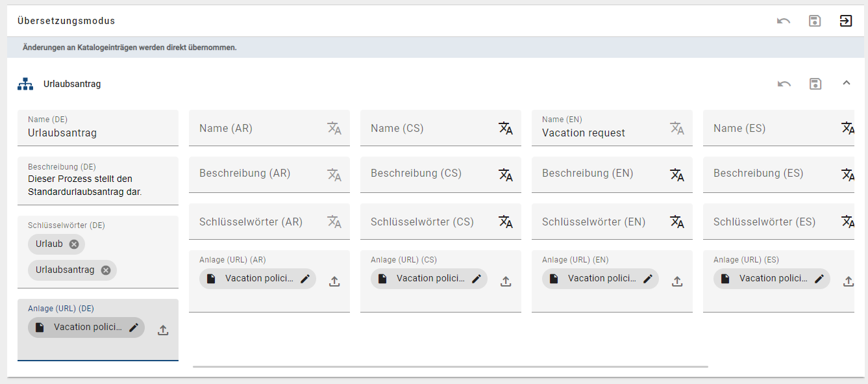Undo changes using the top toolbar icon
The image size is (868, 384).
click(783, 21)
